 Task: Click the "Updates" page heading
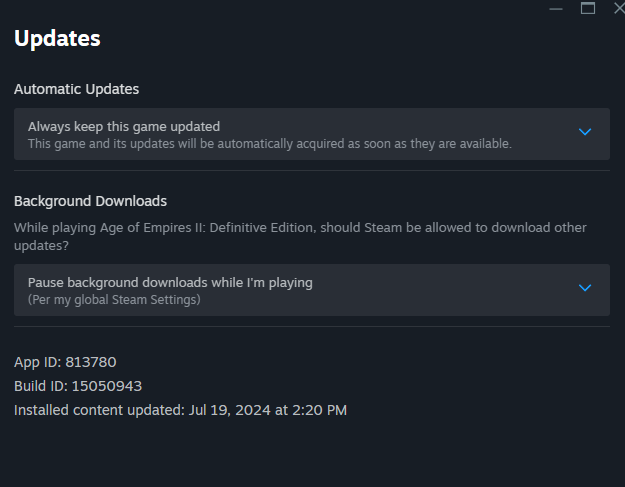(x=57, y=39)
